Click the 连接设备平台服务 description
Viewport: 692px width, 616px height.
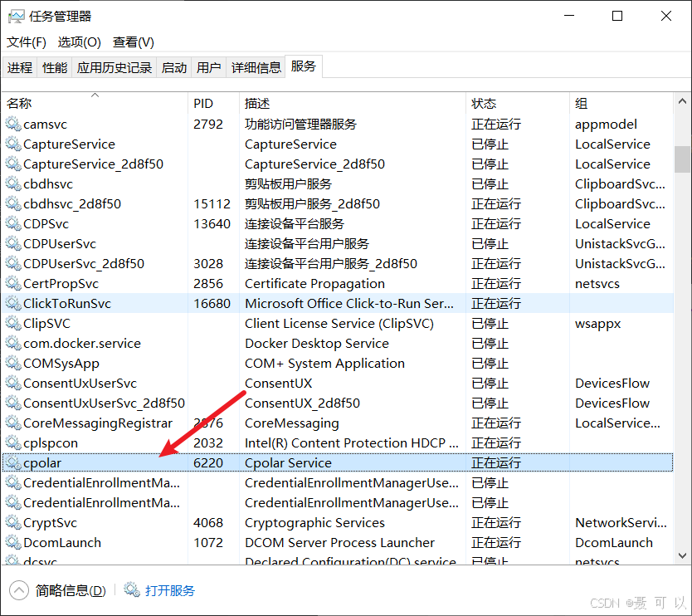295,223
